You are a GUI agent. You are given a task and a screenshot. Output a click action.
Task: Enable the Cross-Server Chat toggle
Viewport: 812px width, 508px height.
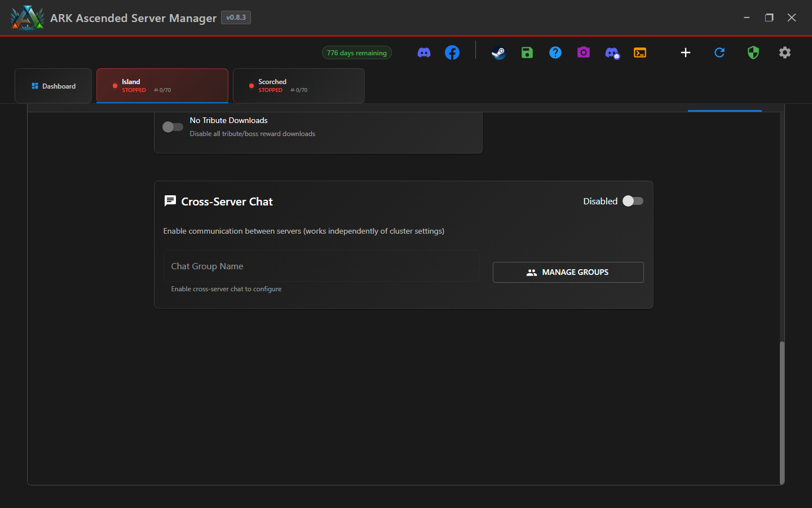[x=633, y=201]
